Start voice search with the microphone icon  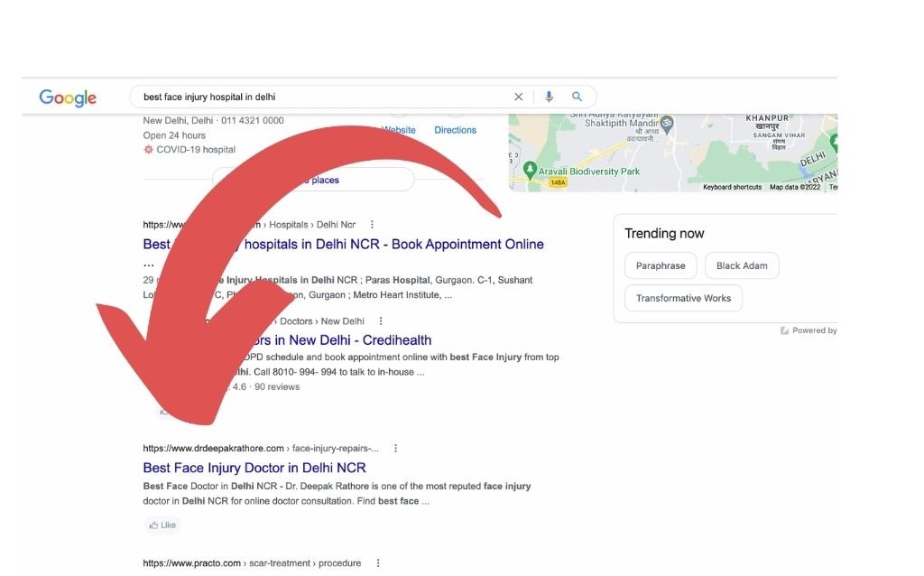(548, 97)
